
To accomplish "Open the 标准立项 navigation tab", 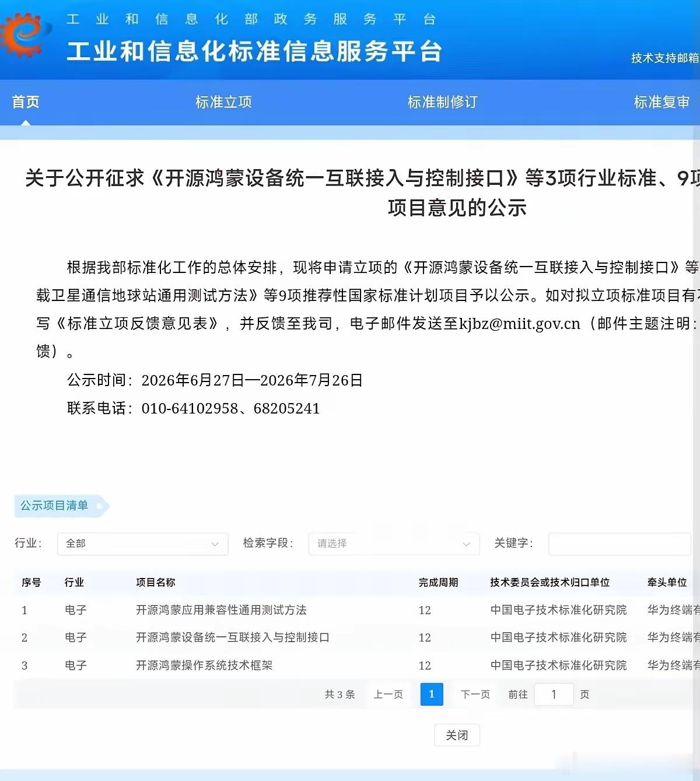I will [x=223, y=102].
